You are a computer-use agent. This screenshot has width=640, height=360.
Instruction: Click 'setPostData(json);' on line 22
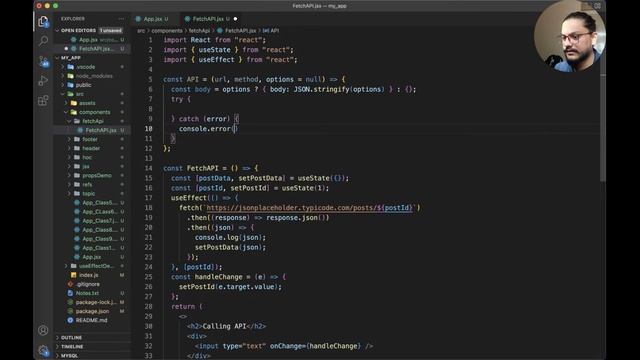pos(230,247)
